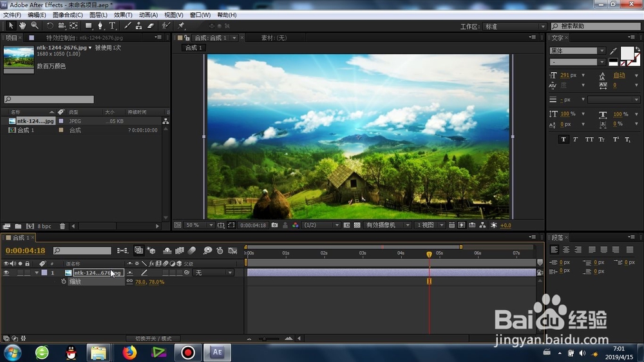This screenshot has width=644, height=362.
Task: Open magnification 50% dropdown
Action: pyautogui.click(x=199, y=225)
